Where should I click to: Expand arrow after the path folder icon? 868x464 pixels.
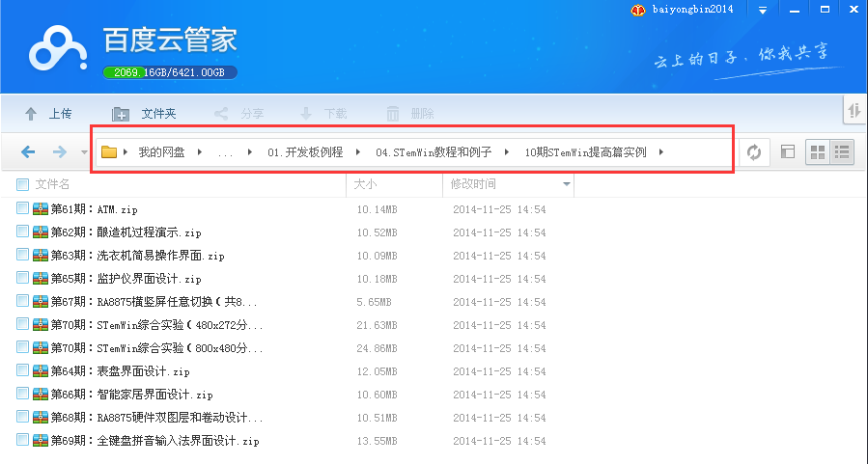(x=126, y=152)
